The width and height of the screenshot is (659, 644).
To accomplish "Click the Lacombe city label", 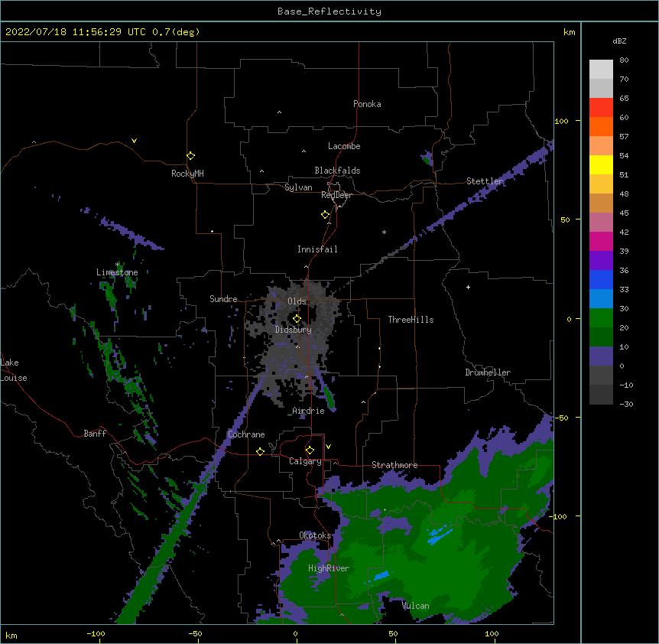I will [344, 146].
